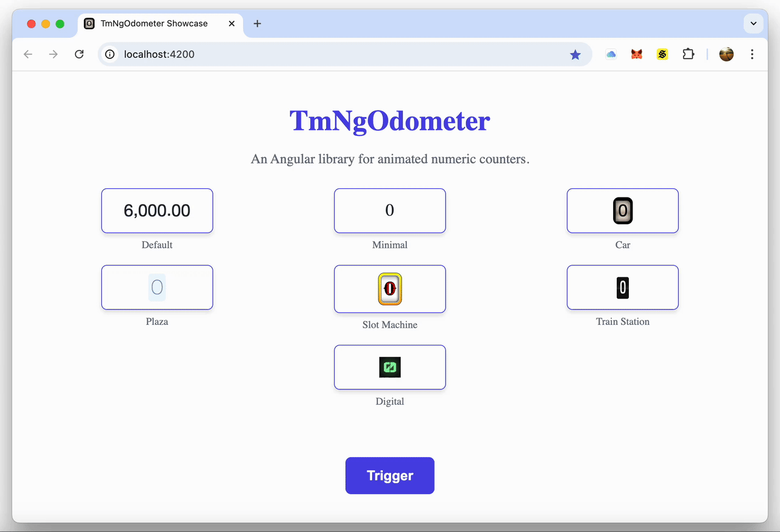The width and height of the screenshot is (780, 532).
Task: Click the yellow macOS minimize window button
Action: (46, 24)
